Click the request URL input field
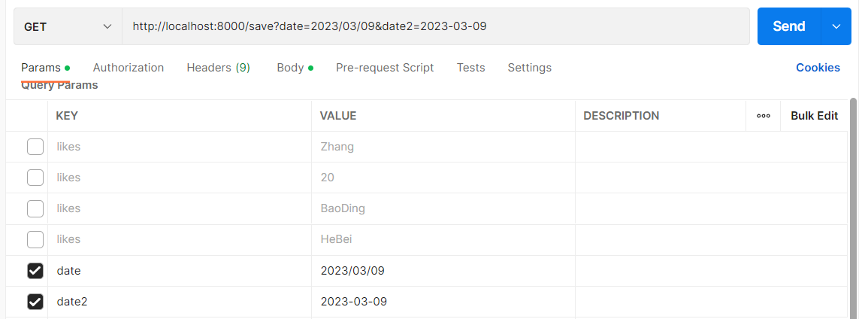The width and height of the screenshot is (868, 319). (x=436, y=26)
